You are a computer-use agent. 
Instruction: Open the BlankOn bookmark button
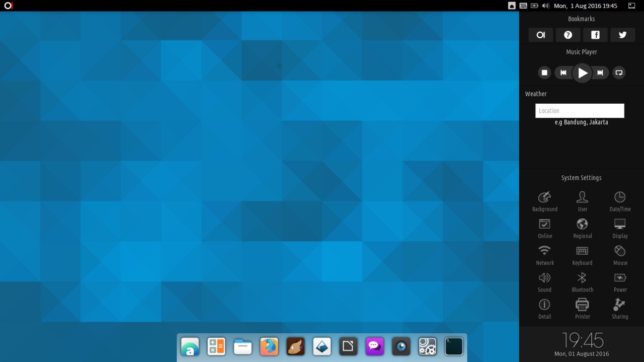540,35
